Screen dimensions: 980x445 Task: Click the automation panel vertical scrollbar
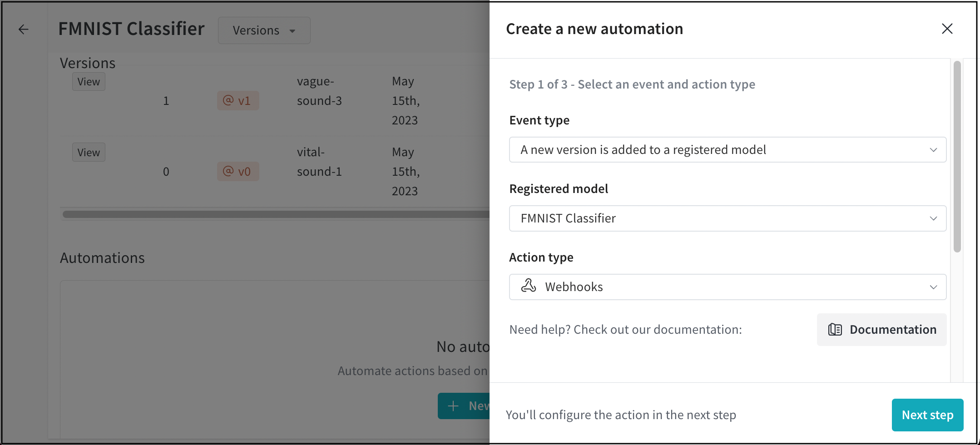point(957,157)
